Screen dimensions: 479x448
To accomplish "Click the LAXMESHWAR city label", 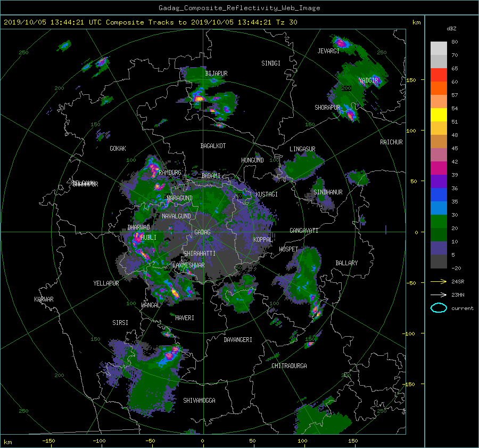I will (x=189, y=265).
